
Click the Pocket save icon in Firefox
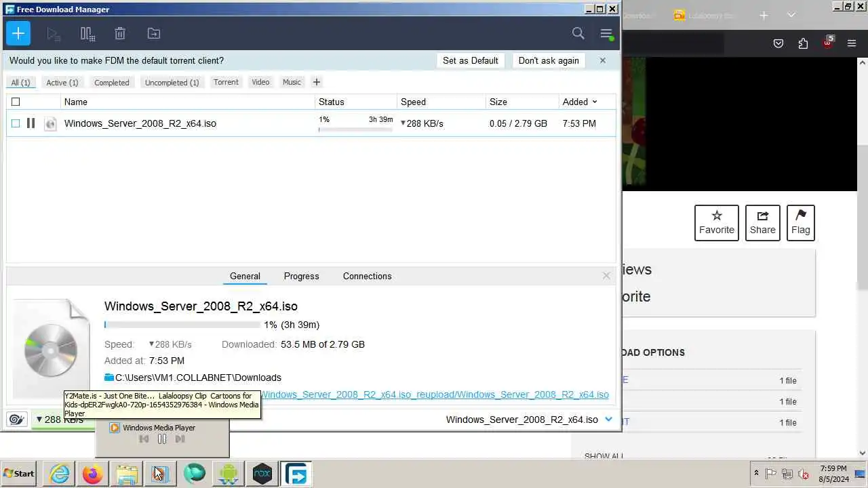pyautogui.click(x=778, y=43)
